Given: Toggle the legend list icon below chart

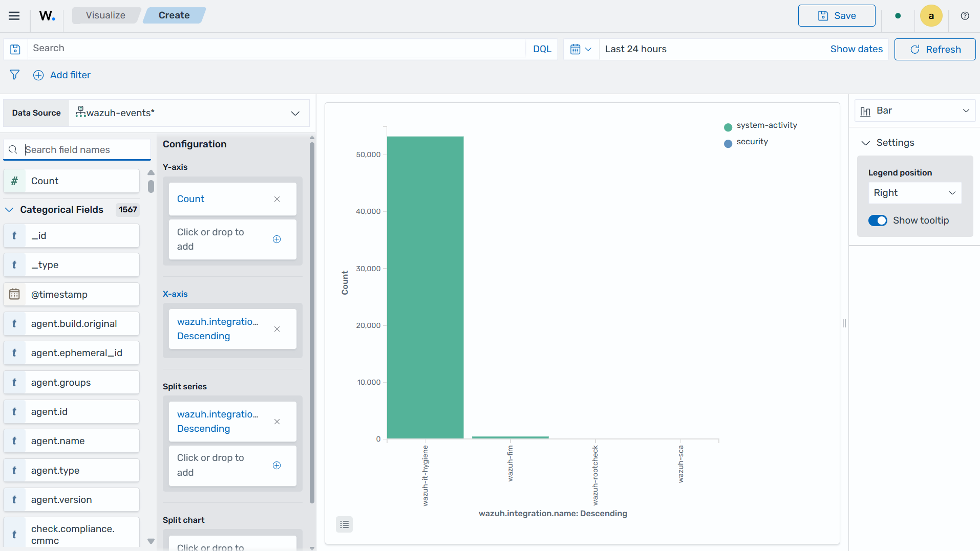Looking at the screenshot, I should (x=345, y=524).
